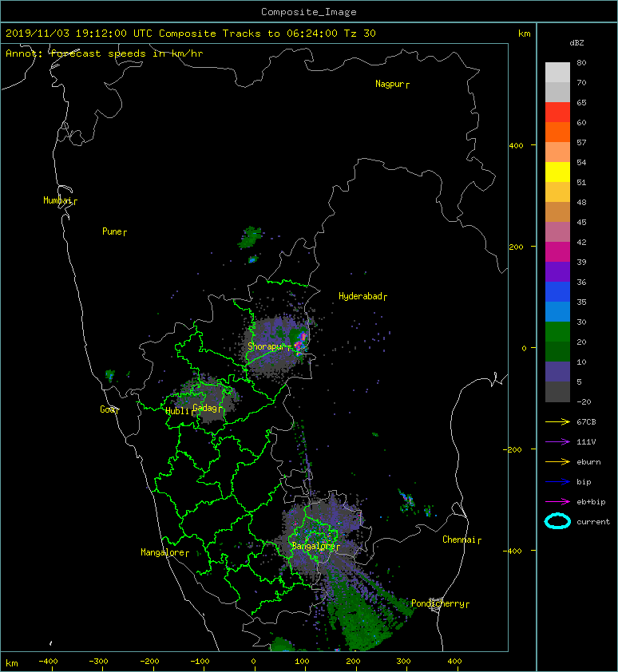
Task: Click the UTC timestamp header text
Action: pos(190,34)
